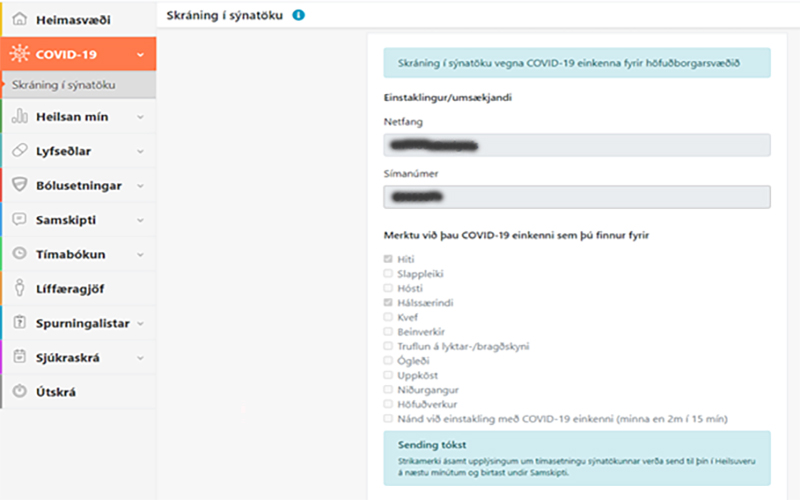The image size is (800, 500).
Task: Expand the Heilsan mín menu chevron
Action: click(x=140, y=117)
